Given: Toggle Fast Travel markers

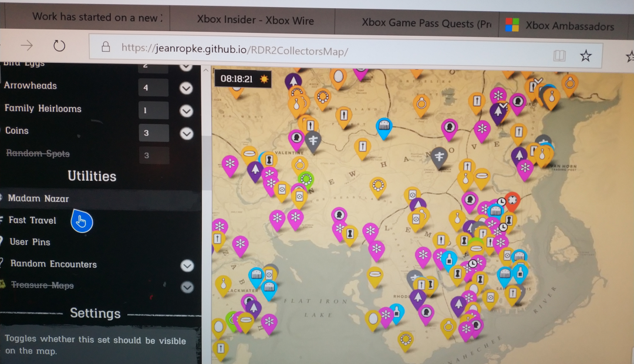Looking at the screenshot, I should (32, 220).
